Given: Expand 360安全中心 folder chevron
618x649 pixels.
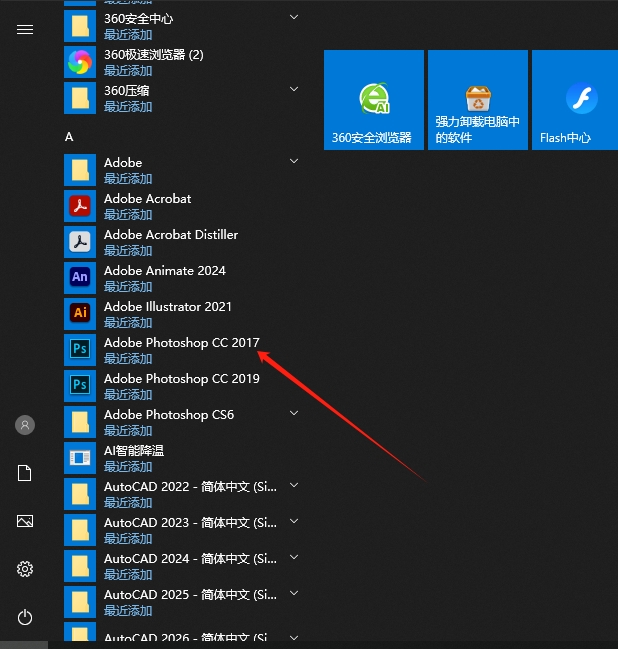Looking at the screenshot, I should (x=294, y=17).
